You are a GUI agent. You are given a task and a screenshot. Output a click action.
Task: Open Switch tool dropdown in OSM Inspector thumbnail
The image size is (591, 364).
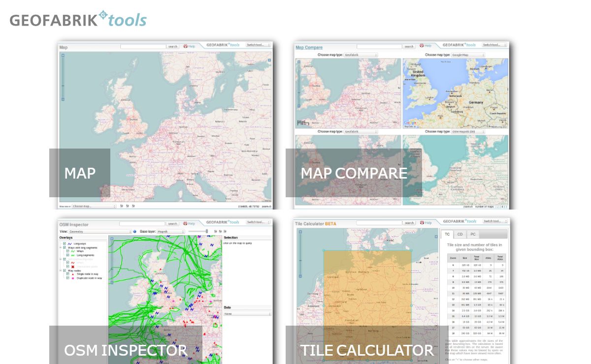point(259,222)
